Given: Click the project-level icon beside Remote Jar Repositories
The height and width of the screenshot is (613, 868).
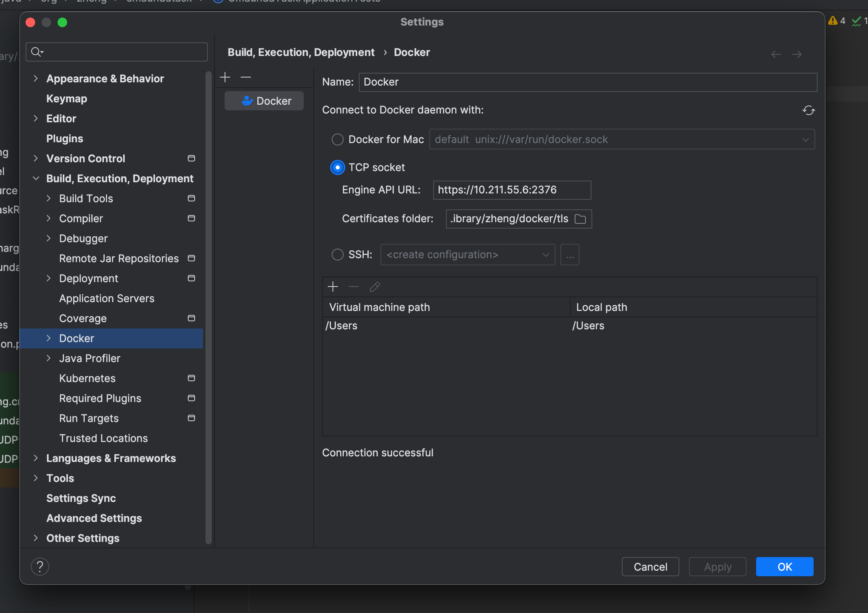Looking at the screenshot, I should pos(191,259).
